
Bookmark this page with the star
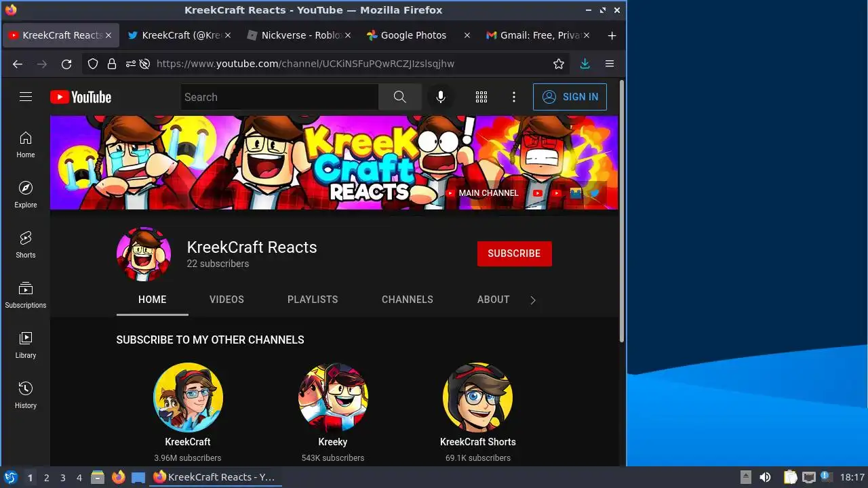point(559,64)
